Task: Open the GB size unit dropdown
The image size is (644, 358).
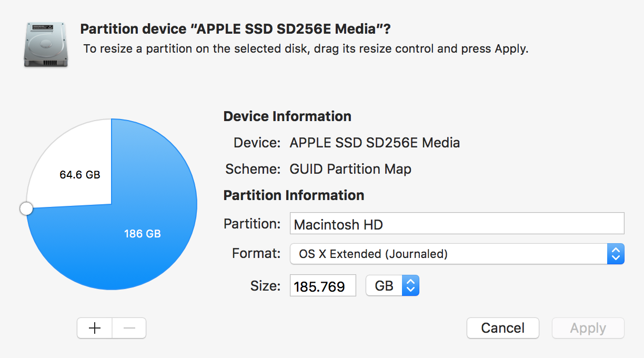Action: click(392, 286)
